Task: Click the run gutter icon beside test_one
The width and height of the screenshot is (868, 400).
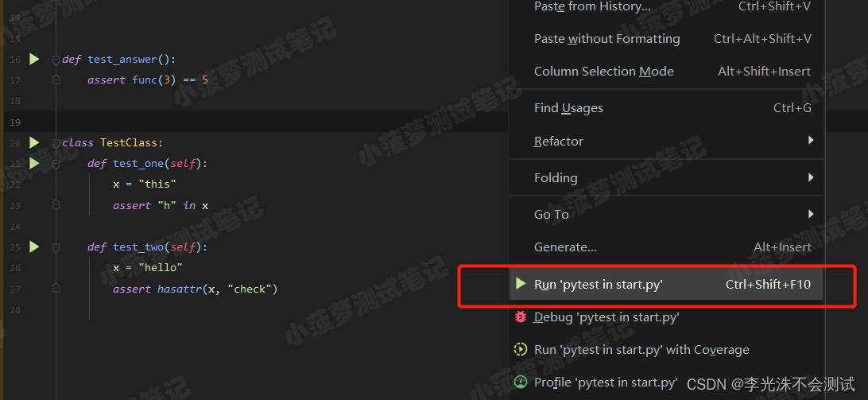Action: point(34,163)
